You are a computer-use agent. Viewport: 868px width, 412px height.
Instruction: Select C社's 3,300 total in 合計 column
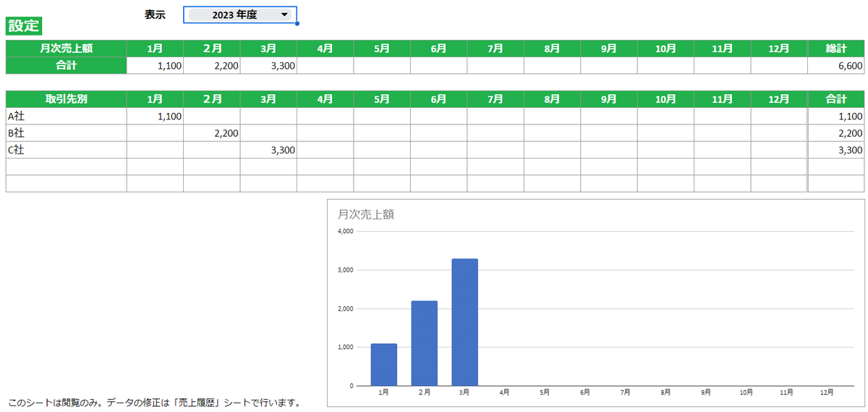click(836, 150)
